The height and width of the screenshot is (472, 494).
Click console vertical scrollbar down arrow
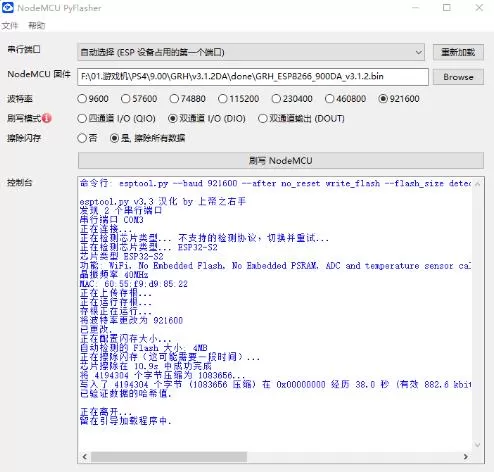click(477, 445)
